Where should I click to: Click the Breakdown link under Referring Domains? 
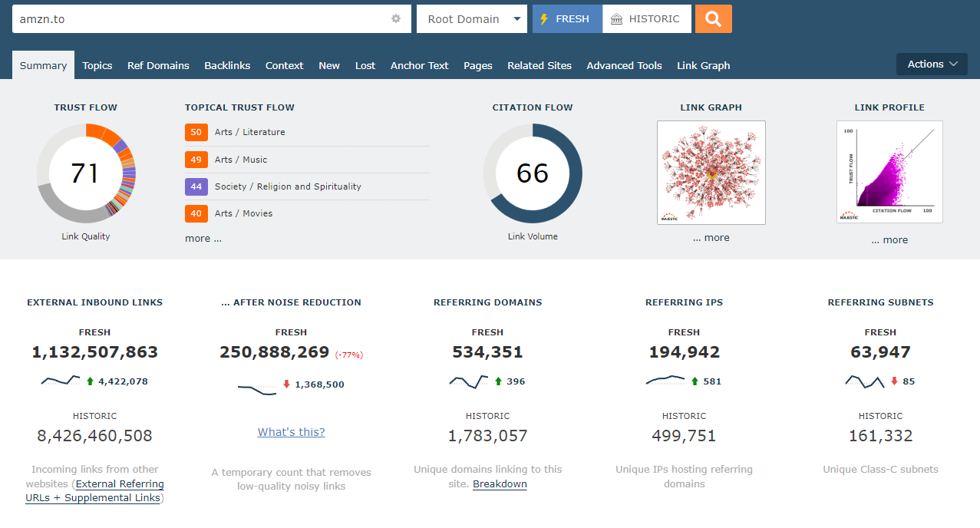pyautogui.click(x=500, y=484)
